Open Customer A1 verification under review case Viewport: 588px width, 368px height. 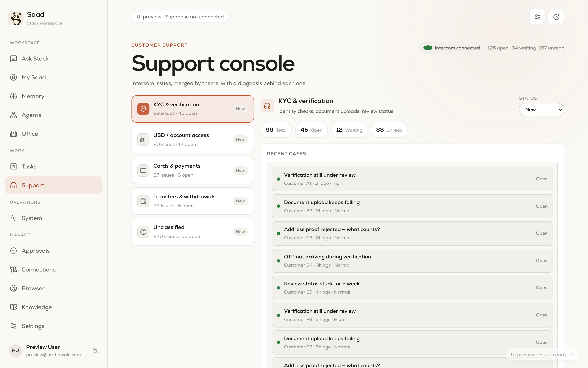(412, 179)
